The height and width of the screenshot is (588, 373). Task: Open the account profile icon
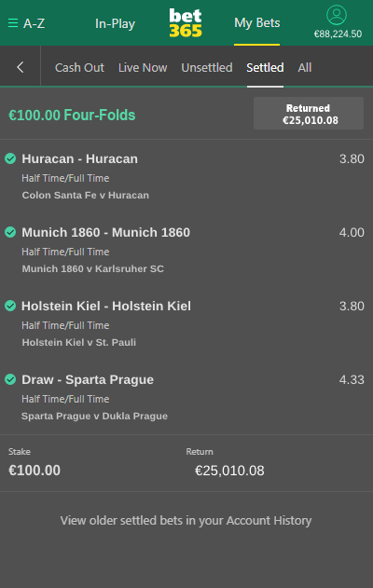[x=337, y=15]
